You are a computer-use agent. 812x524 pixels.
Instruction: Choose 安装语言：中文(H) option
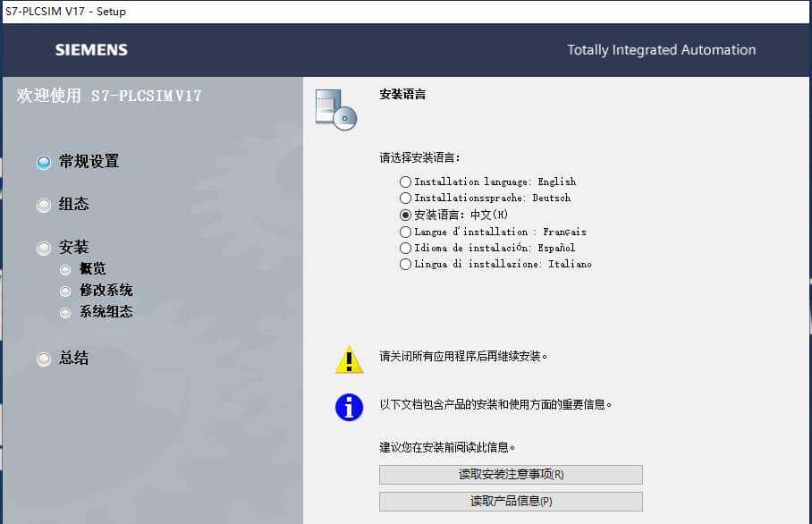407,215
